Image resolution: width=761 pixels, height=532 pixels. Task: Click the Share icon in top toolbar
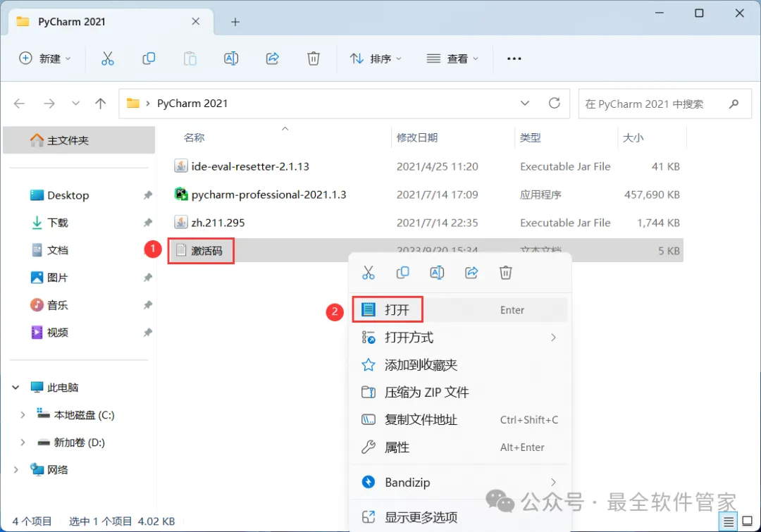click(272, 58)
